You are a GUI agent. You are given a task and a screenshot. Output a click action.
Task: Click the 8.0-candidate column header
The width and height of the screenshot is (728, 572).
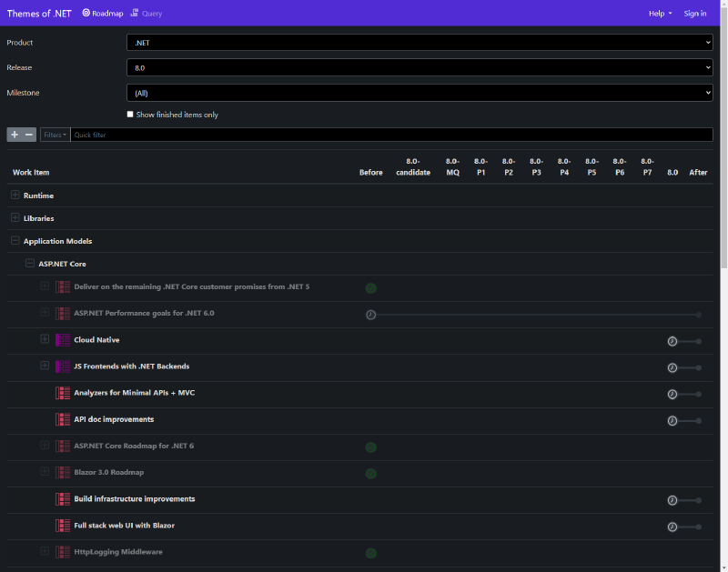click(x=413, y=166)
